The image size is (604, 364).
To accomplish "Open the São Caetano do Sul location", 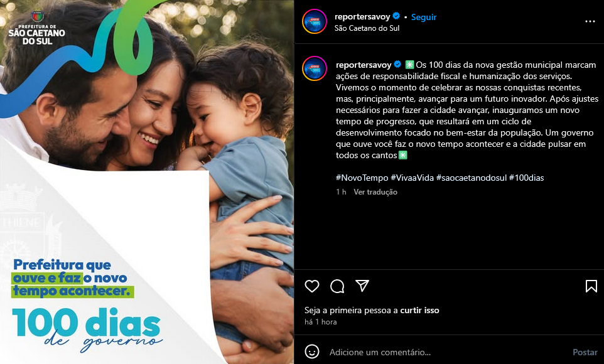I will [x=367, y=28].
